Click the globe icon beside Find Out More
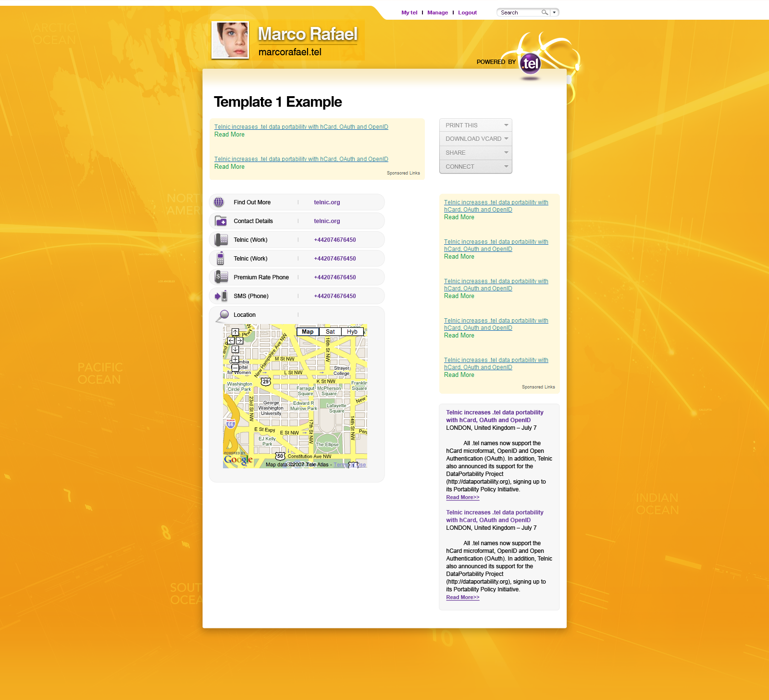Screen dimensions: 769x700 pos(219,202)
